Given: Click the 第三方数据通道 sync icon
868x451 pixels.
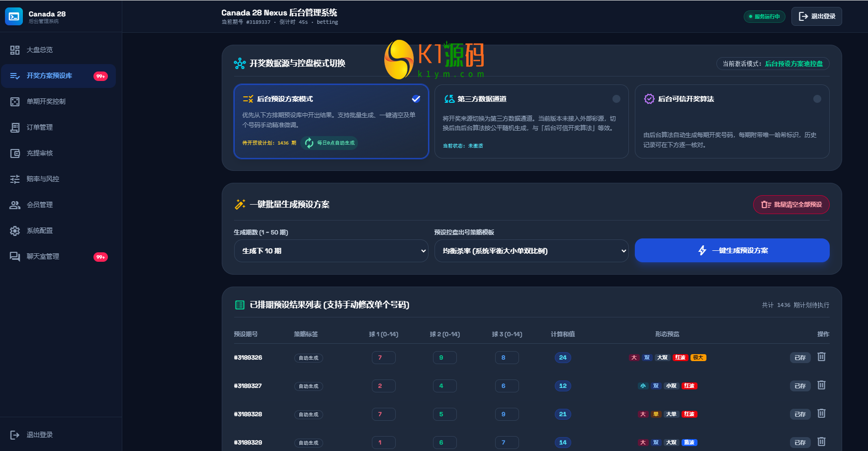Looking at the screenshot, I should coord(449,99).
